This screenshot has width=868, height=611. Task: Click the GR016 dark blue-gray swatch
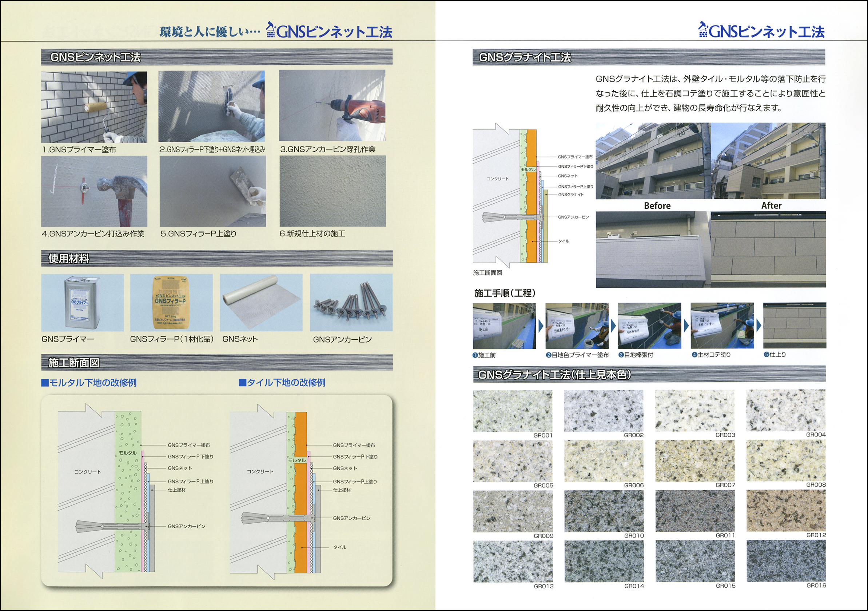click(x=787, y=561)
